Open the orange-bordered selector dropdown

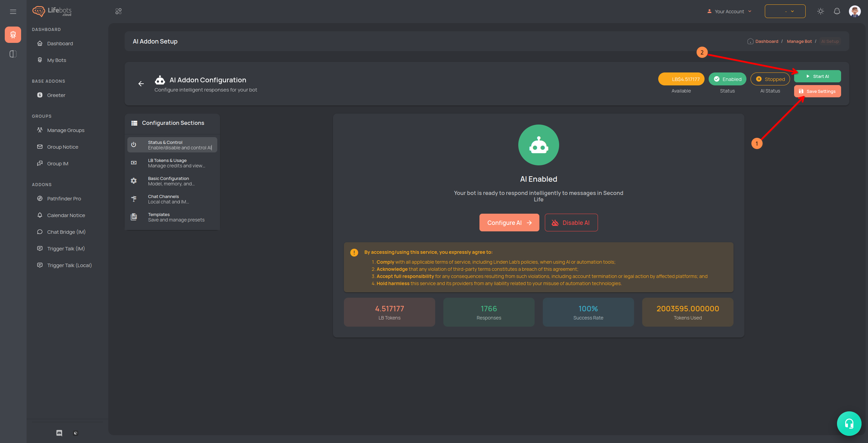[785, 11]
